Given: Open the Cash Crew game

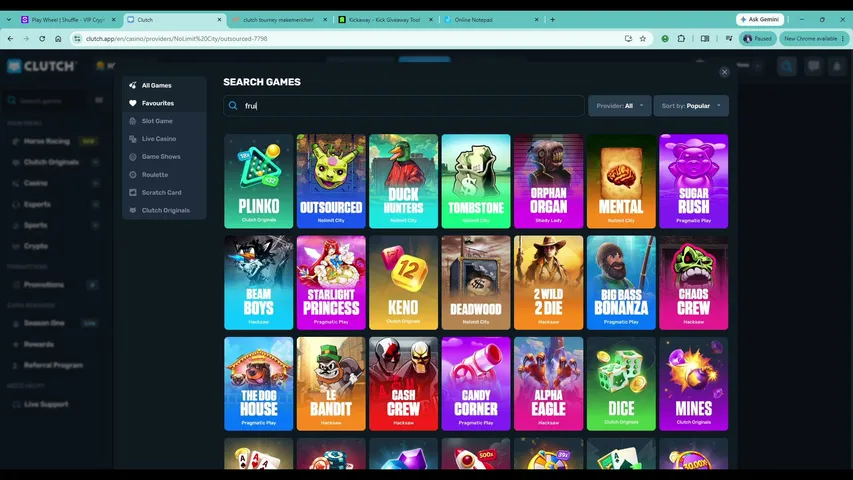Looking at the screenshot, I should pos(403,384).
